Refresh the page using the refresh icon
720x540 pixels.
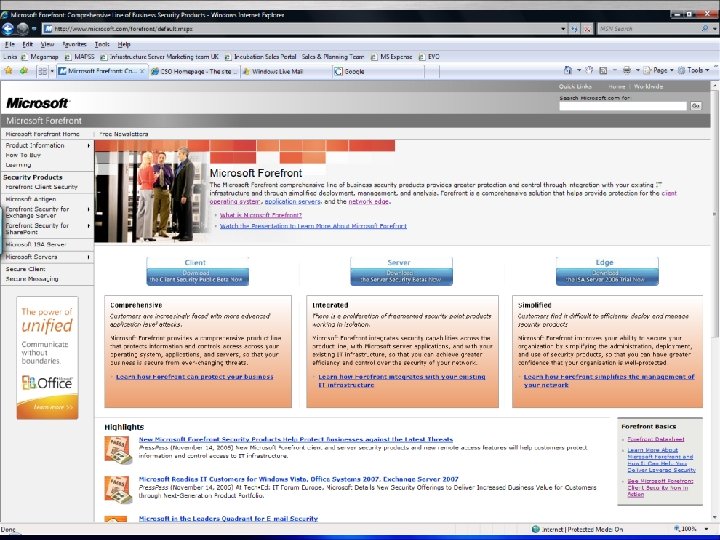tap(574, 28)
